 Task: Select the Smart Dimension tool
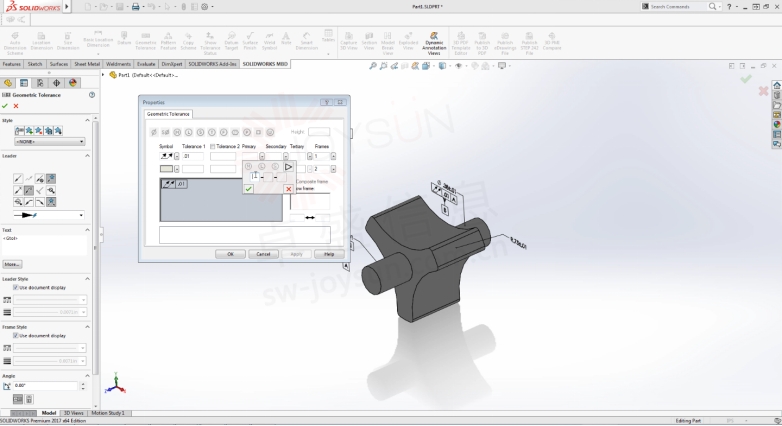(307, 41)
